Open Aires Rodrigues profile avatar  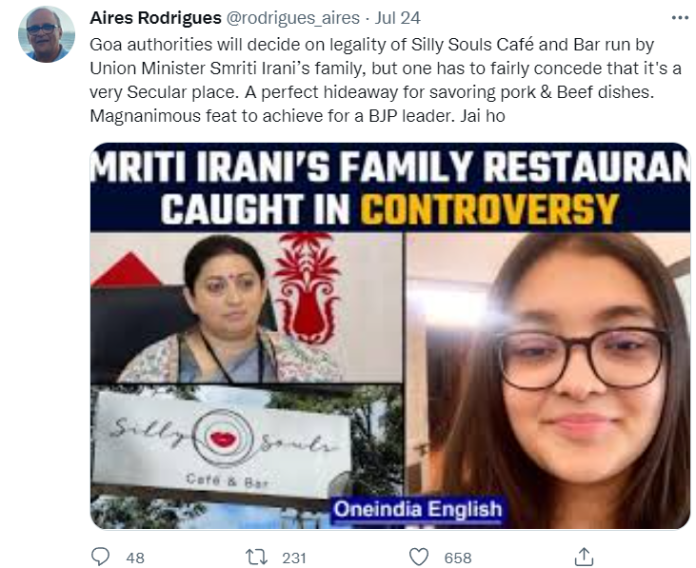pyautogui.click(x=46, y=34)
